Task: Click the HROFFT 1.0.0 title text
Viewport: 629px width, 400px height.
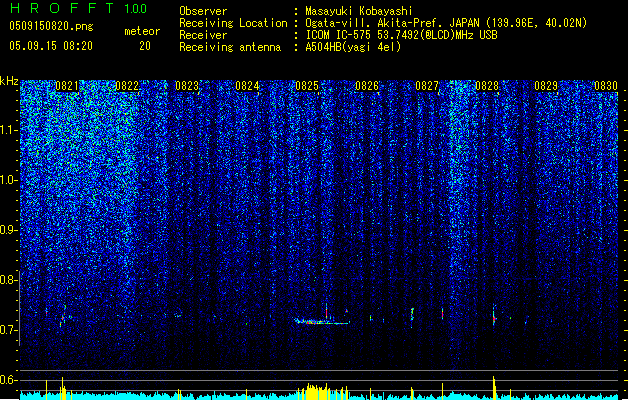Action: pos(79,8)
